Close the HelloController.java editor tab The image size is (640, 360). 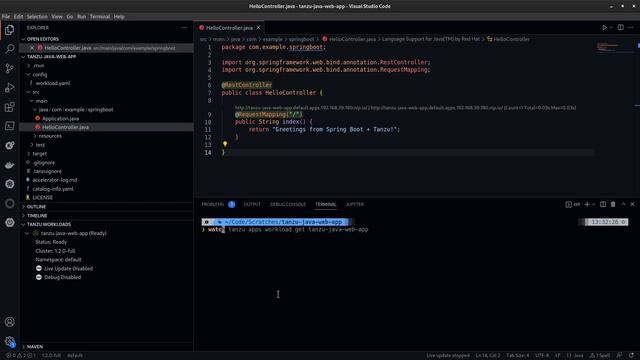(x=258, y=28)
